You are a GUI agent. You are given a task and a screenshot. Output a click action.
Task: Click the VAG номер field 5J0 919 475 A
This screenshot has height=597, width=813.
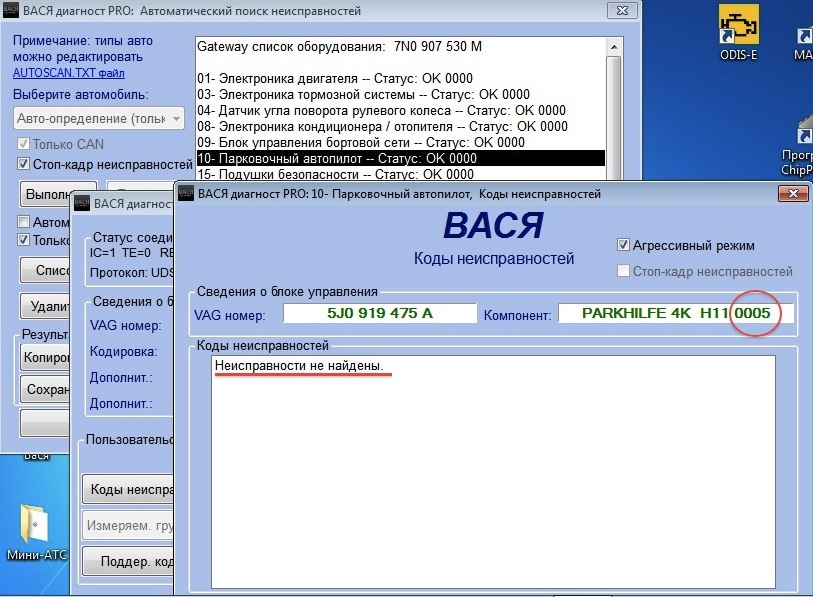click(x=380, y=313)
